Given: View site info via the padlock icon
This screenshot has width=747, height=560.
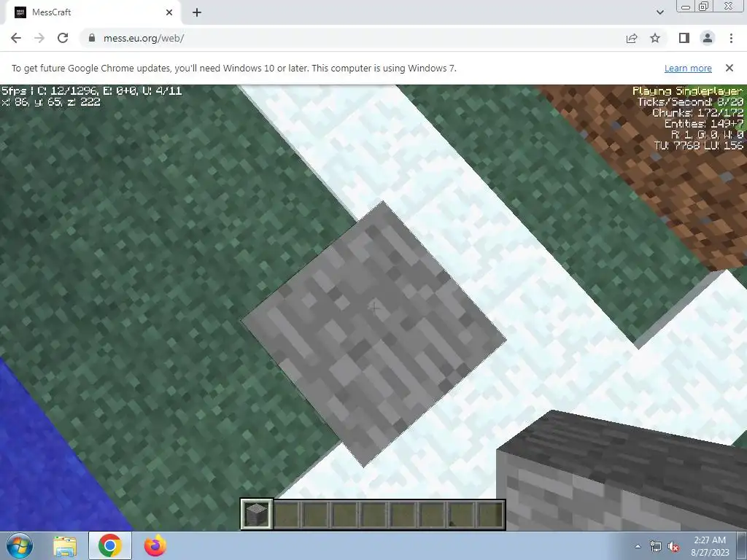Looking at the screenshot, I should click(92, 38).
